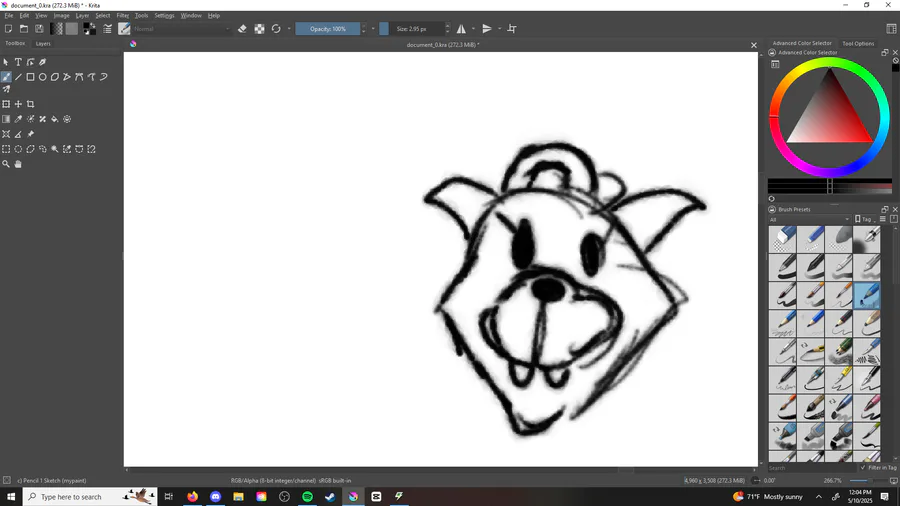The height and width of the screenshot is (506, 900).
Task: Select the eraser brush preset thumbnail
Action: pos(783,239)
